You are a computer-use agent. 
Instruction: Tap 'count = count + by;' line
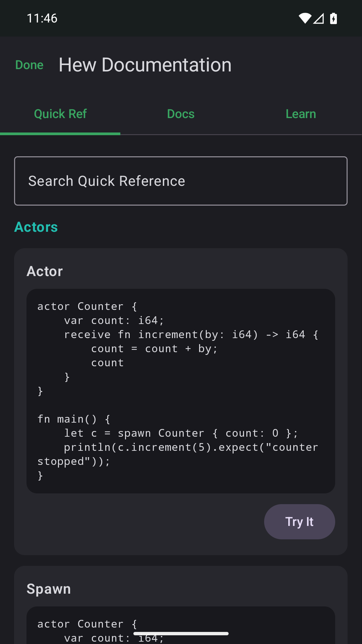154,349
